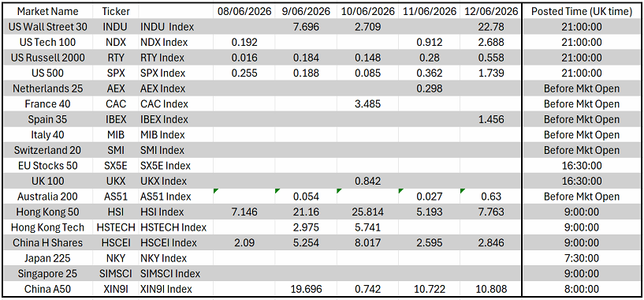This screenshot has height=300, width=644.
Task: Select the 'Japan 225' cell
Action: pyautogui.click(x=47, y=258)
